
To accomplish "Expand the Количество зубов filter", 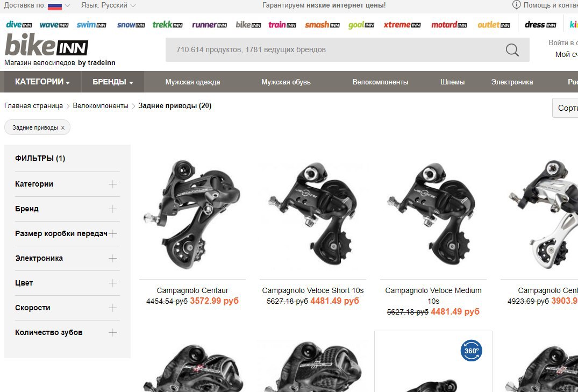I will coord(67,332).
